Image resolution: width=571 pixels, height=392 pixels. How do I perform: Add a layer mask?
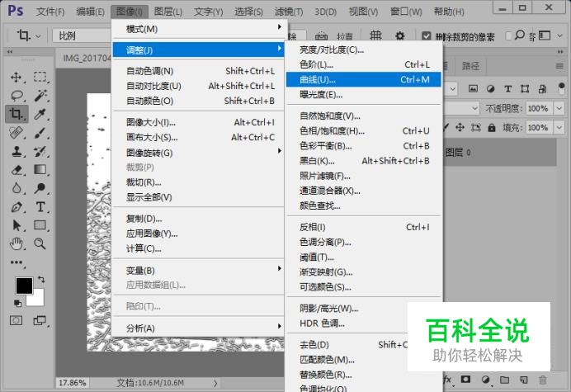[465, 380]
